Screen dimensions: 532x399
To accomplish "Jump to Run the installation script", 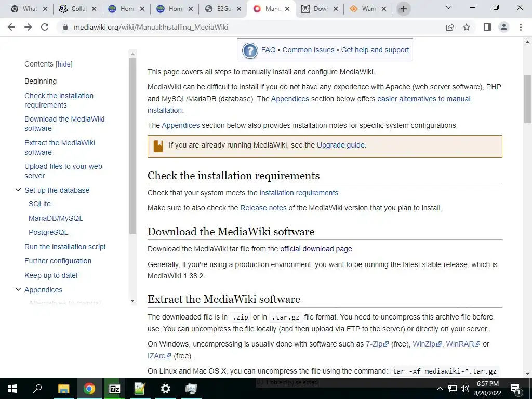I will pyautogui.click(x=65, y=247).
